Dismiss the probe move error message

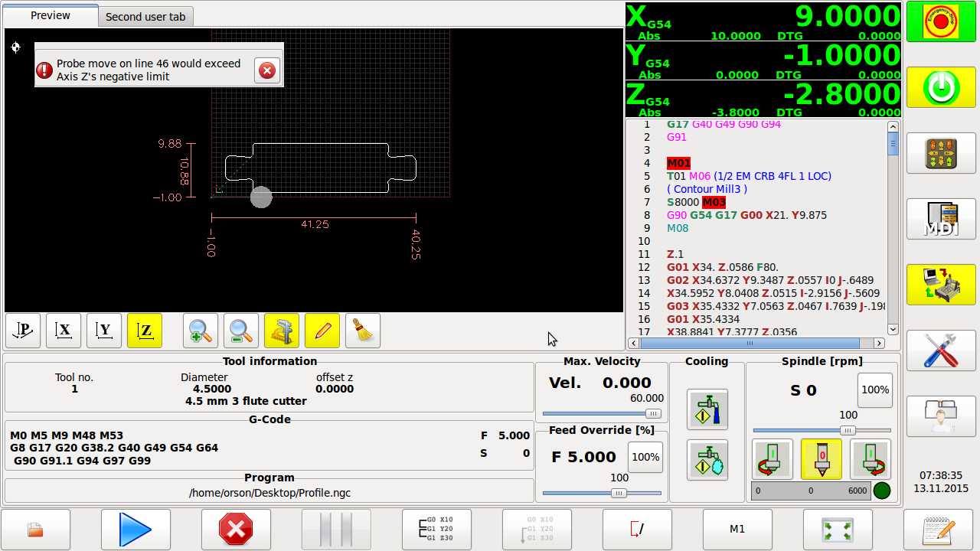coord(266,70)
